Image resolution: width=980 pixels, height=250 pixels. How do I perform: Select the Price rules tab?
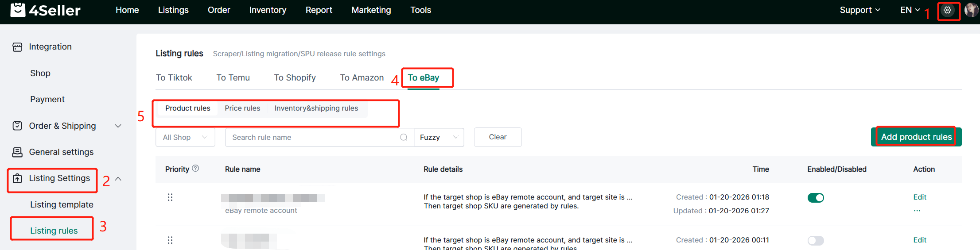pos(242,108)
